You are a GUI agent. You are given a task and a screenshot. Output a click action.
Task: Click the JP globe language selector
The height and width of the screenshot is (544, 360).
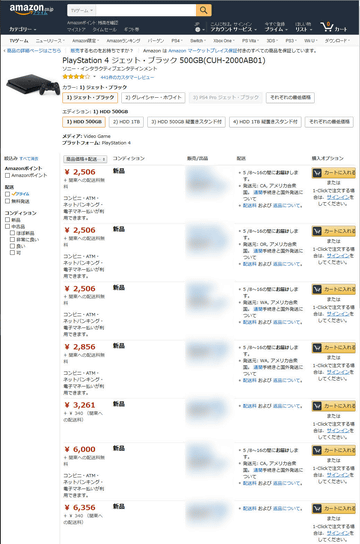[x=198, y=27]
